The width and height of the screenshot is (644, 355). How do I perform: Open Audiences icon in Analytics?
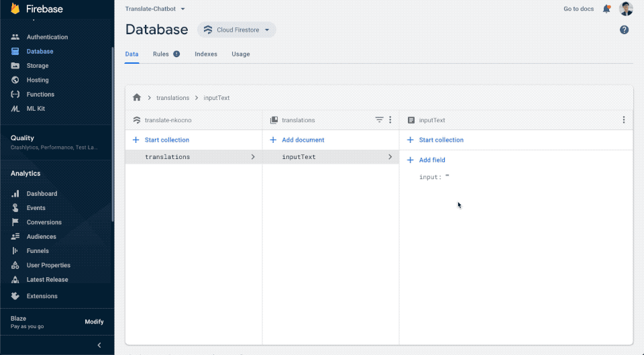tap(15, 237)
